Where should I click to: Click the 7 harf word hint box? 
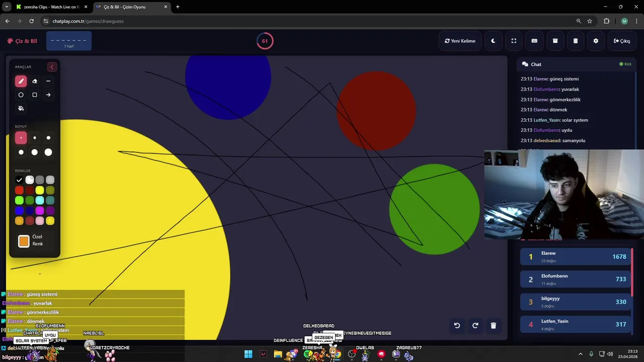[x=69, y=41]
